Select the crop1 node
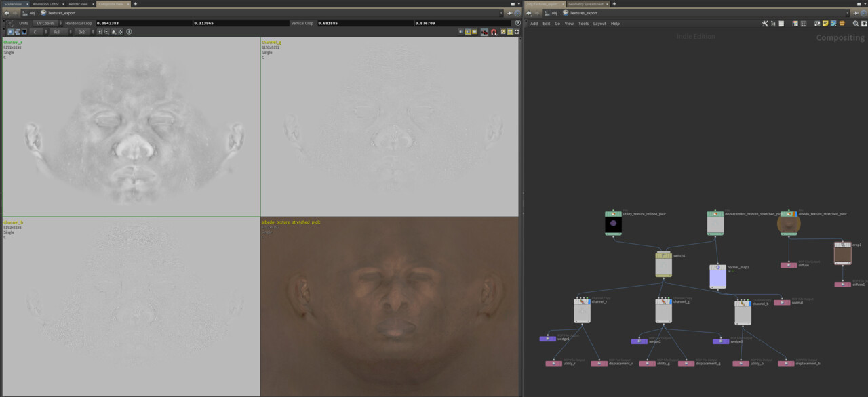The width and height of the screenshot is (868, 397). [x=842, y=253]
